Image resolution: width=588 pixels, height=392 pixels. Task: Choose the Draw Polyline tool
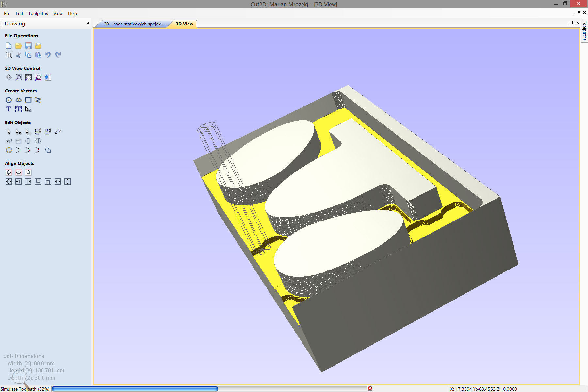pyautogui.click(x=38, y=100)
